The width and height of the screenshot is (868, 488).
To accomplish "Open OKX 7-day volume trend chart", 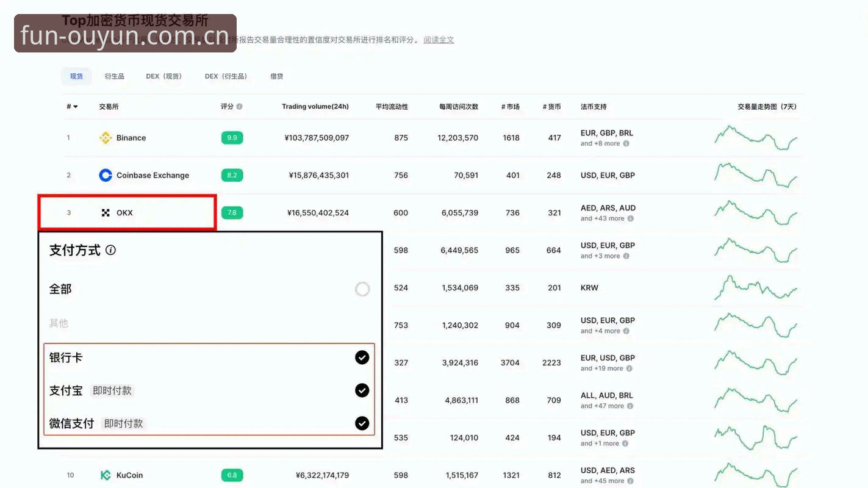I will pyautogui.click(x=756, y=213).
